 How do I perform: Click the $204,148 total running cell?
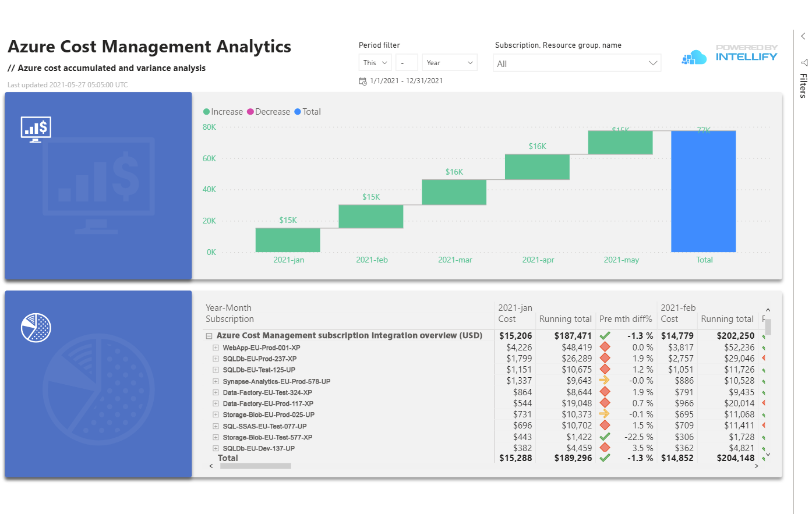(x=736, y=458)
